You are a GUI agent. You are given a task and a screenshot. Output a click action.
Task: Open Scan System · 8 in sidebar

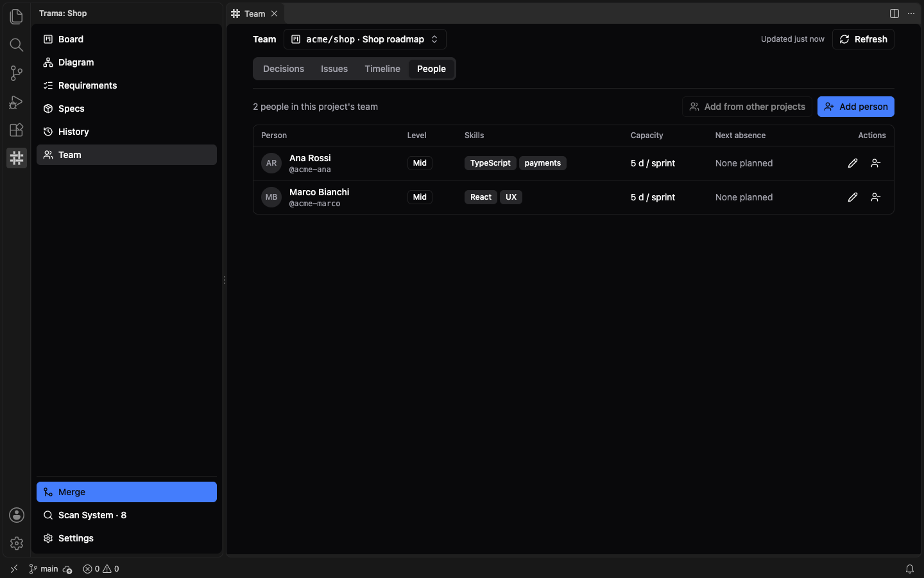click(x=126, y=515)
